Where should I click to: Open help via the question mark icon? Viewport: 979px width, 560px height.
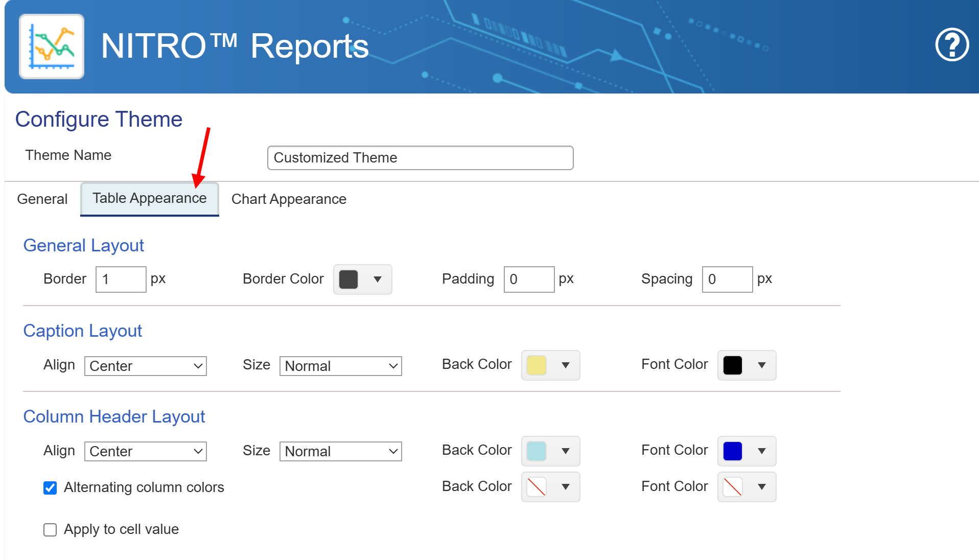[951, 45]
